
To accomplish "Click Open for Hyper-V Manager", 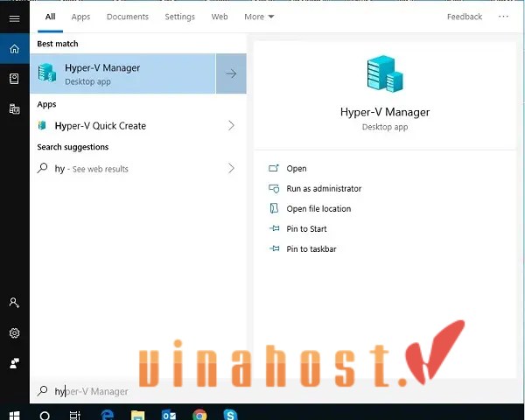I will tap(297, 169).
